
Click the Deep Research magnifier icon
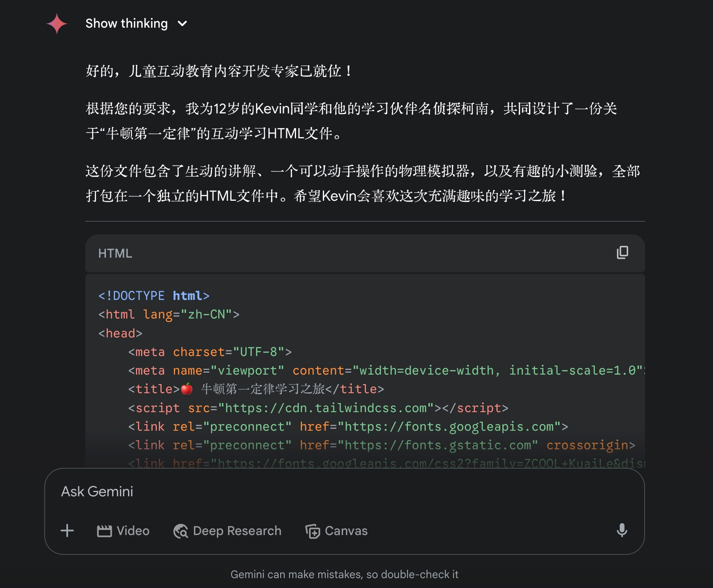tap(181, 531)
